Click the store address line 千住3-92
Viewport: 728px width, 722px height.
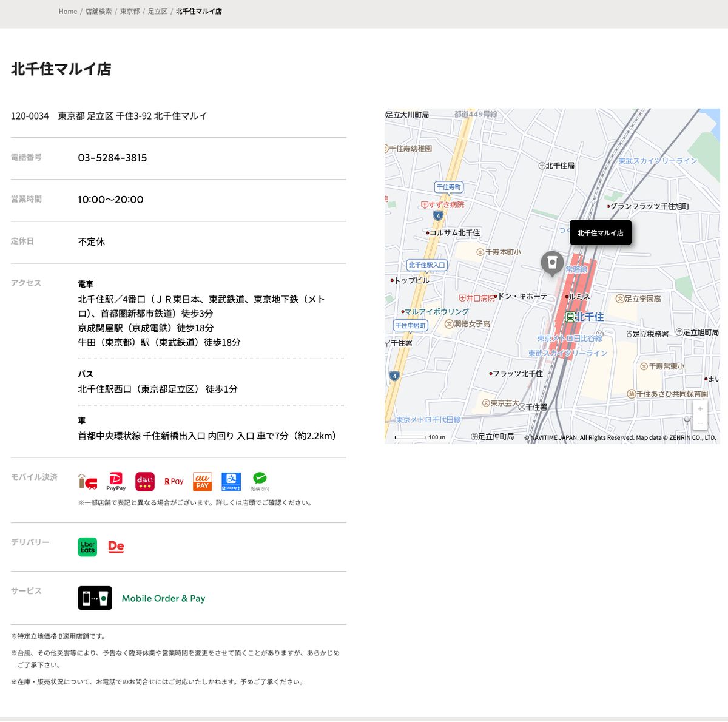[109, 116]
